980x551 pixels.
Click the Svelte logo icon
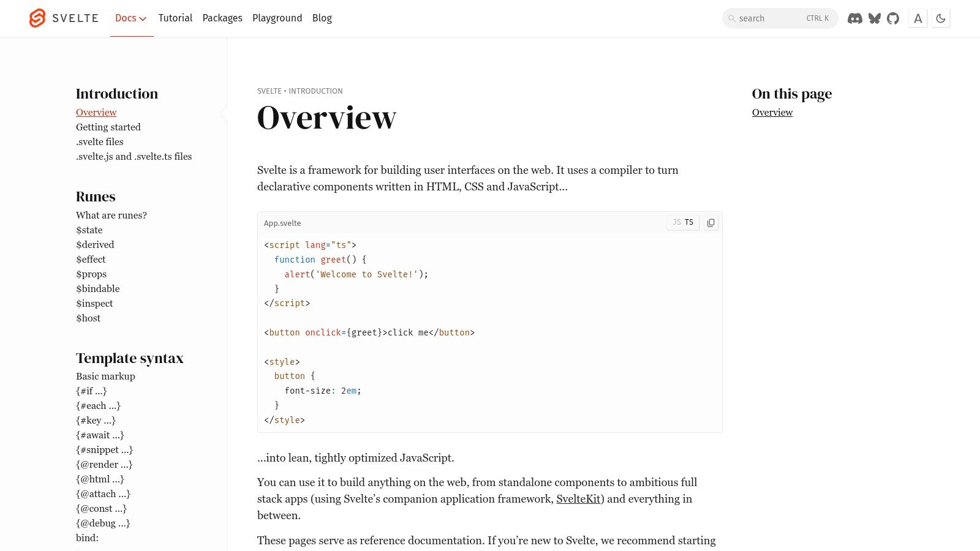(37, 18)
